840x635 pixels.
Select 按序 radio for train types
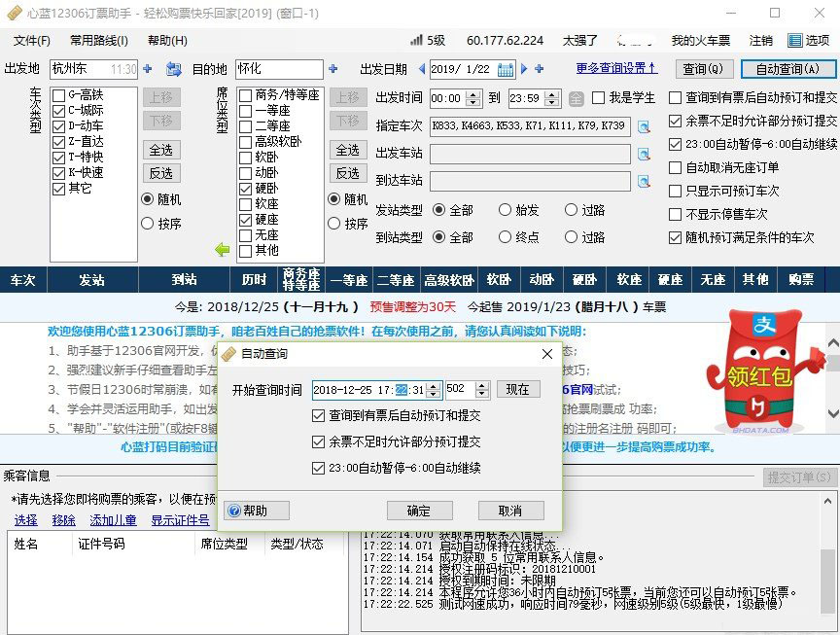[x=148, y=224]
